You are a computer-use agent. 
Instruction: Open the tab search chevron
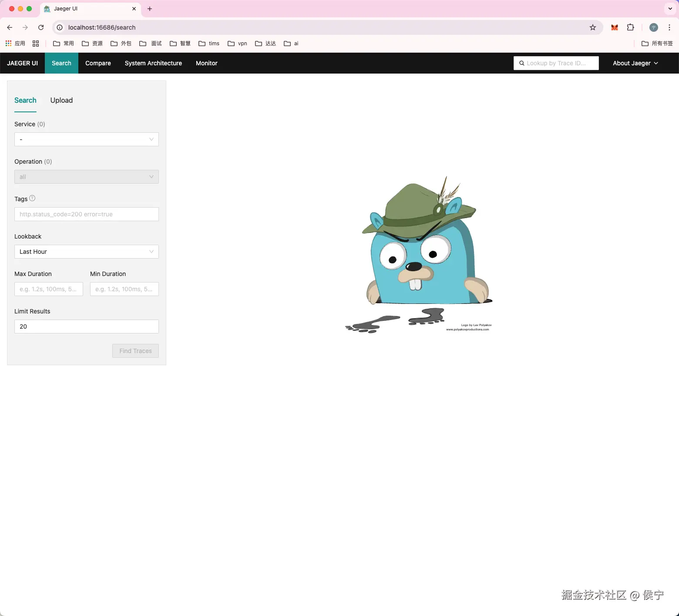tap(670, 9)
